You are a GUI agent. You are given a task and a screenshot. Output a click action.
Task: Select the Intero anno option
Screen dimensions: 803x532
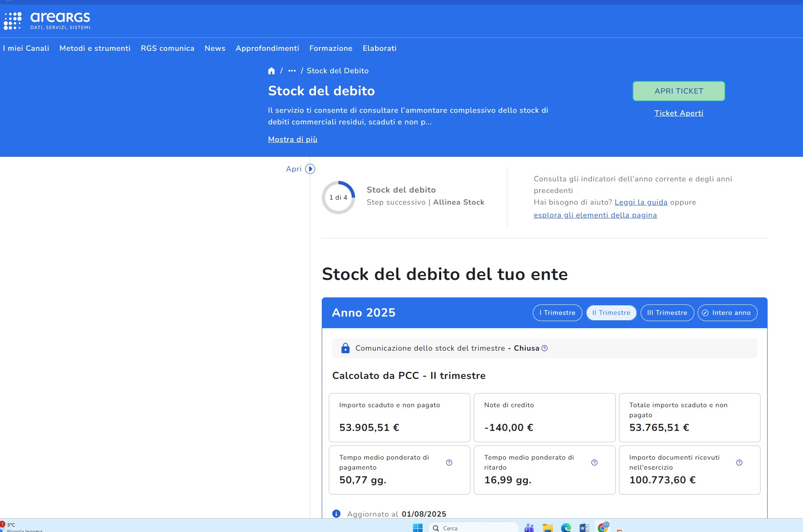(727, 313)
